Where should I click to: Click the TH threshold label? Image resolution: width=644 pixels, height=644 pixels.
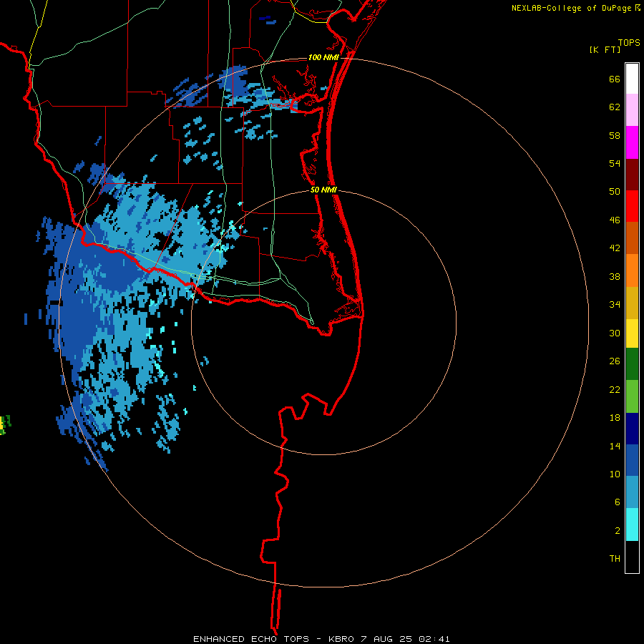pos(615,559)
